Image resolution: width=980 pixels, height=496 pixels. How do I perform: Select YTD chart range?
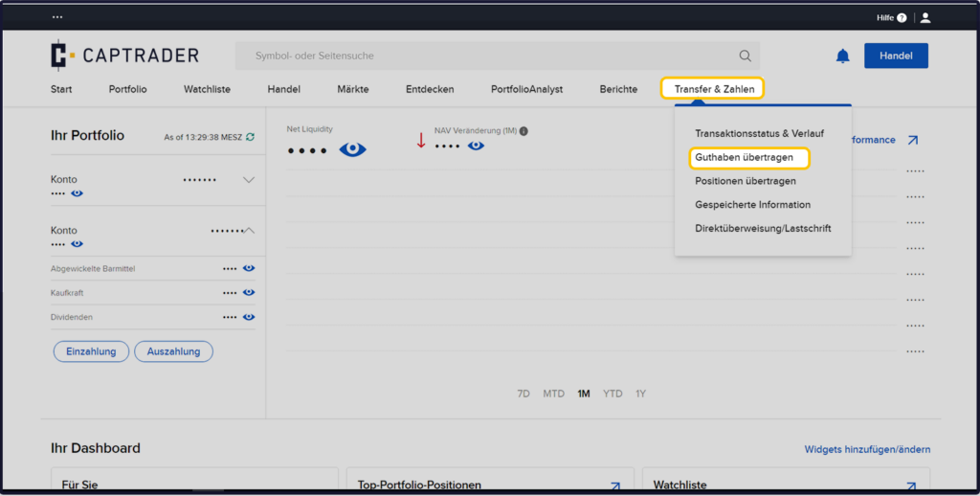click(612, 395)
